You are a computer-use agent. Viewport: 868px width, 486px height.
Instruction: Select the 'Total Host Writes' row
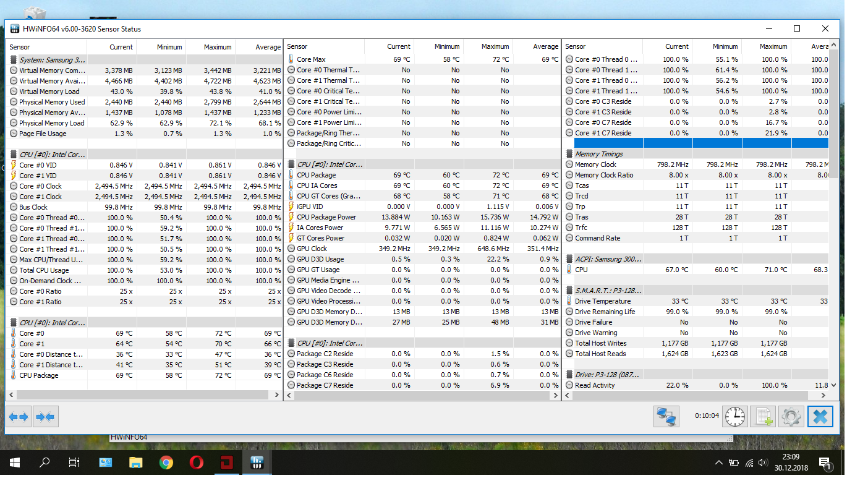(x=697, y=343)
